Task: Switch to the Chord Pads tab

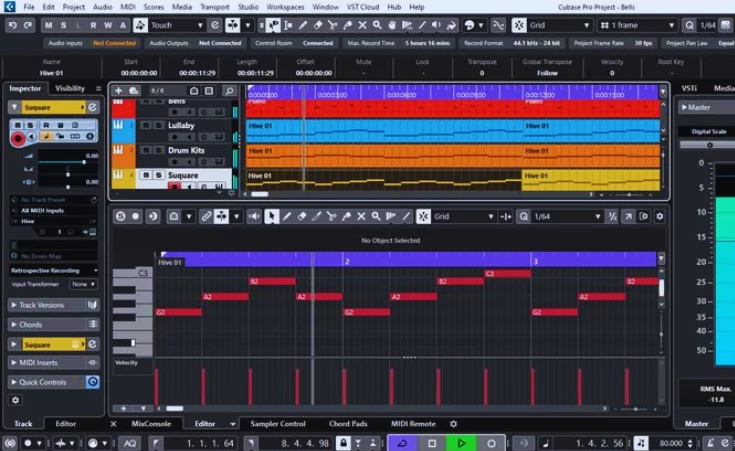Action: point(348,424)
